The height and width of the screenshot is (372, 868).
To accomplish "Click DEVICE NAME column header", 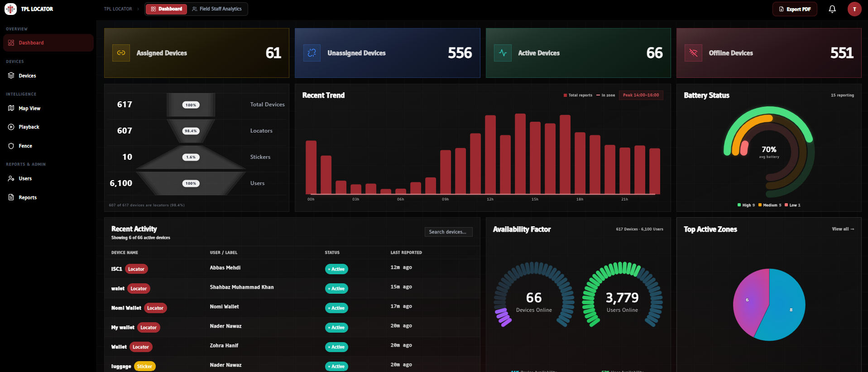I will coord(125,253).
